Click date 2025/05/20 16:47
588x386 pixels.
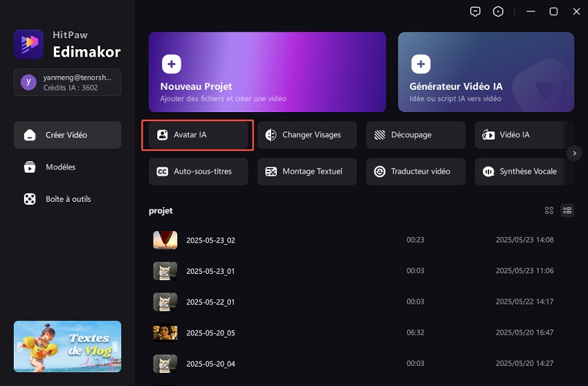coord(524,332)
